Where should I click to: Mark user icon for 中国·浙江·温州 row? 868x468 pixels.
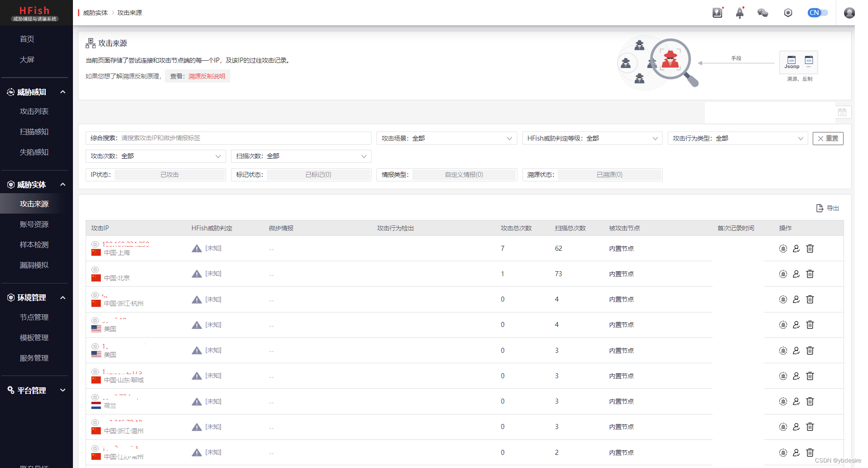796,427
